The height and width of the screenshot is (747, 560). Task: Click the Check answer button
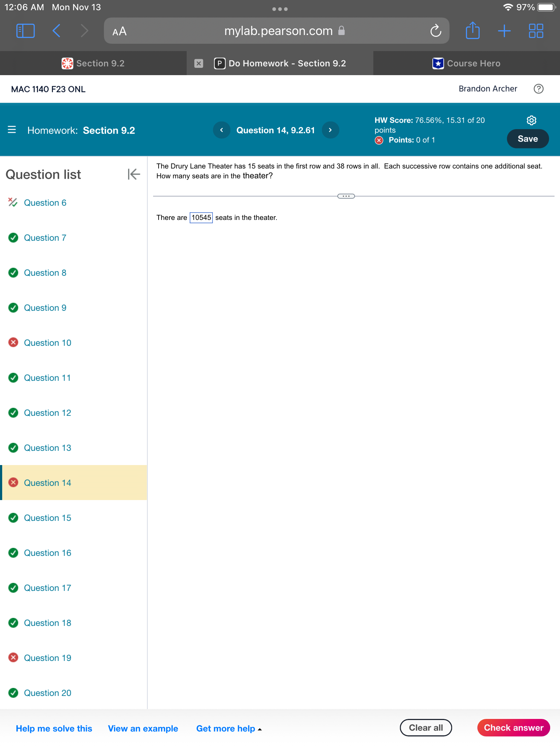tap(513, 728)
